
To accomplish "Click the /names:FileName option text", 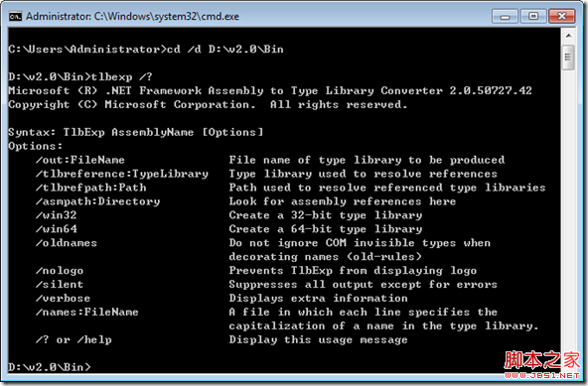I will coord(87,312).
